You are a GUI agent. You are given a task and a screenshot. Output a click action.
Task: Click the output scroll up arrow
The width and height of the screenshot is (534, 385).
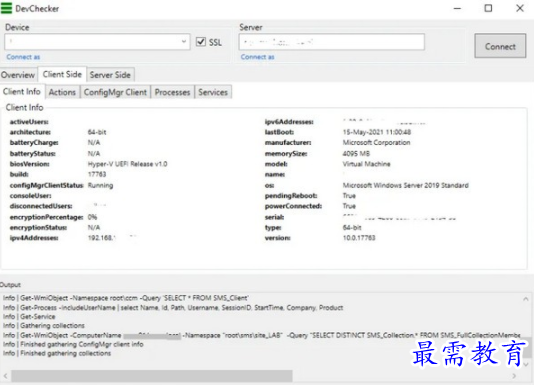point(526,299)
